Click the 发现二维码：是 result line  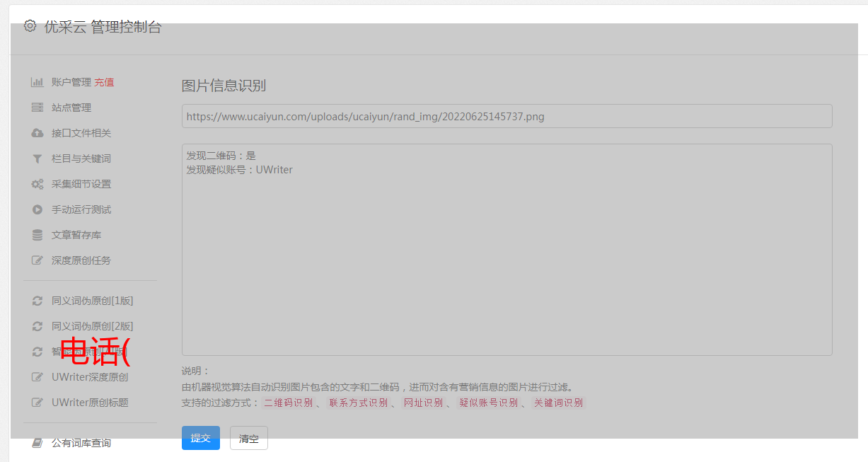click(221, 156)
